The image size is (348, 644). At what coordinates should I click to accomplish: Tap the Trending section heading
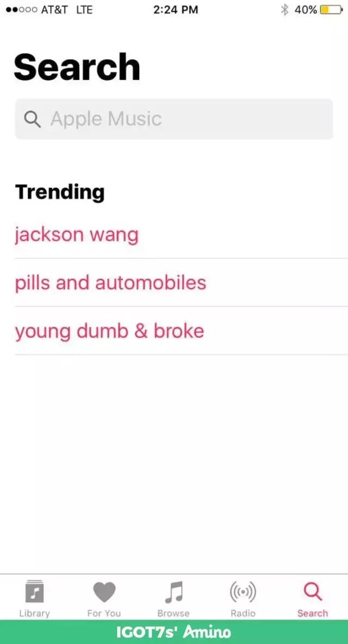pyautogui.click(x=60, y=192)
